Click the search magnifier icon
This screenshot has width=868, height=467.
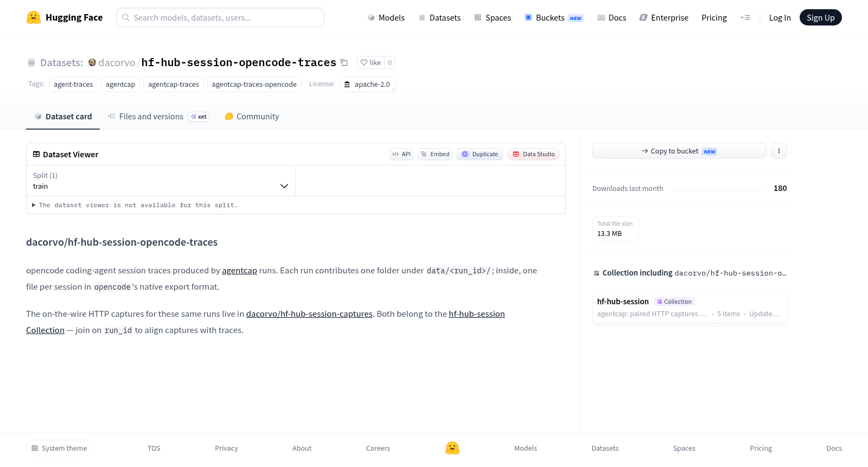[x=126, y=17]
